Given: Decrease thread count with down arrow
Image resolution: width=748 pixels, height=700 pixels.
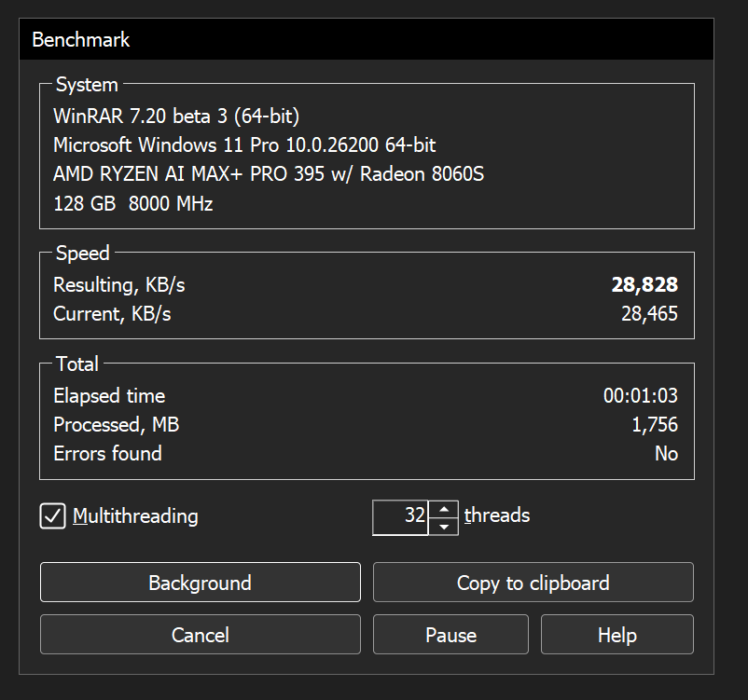Looking at the screenshot, I should click(444, 526).
